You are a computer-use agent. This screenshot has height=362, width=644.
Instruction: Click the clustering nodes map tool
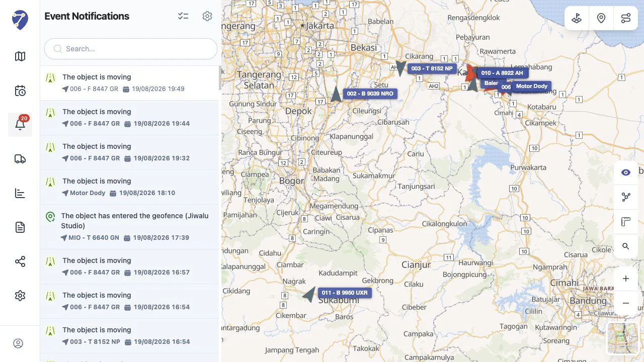(x=626, y=197)
